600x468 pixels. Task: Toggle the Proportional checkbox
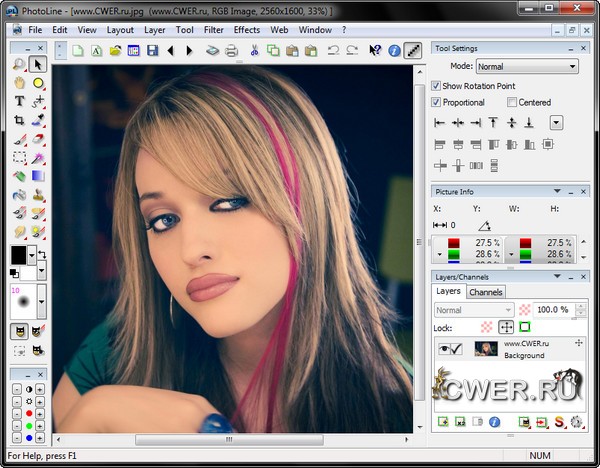(436, 102)
